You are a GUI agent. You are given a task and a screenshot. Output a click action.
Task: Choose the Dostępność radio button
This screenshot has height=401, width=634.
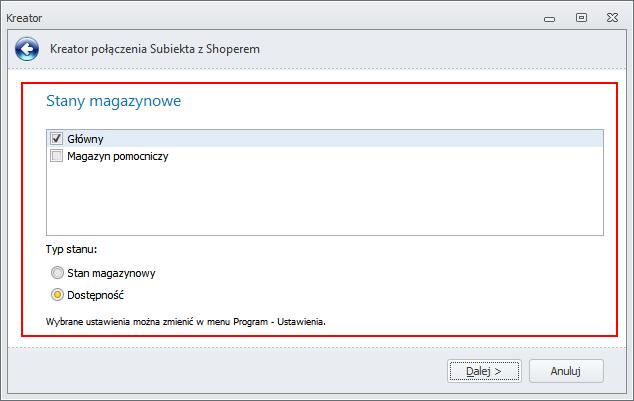coord(57,295)
